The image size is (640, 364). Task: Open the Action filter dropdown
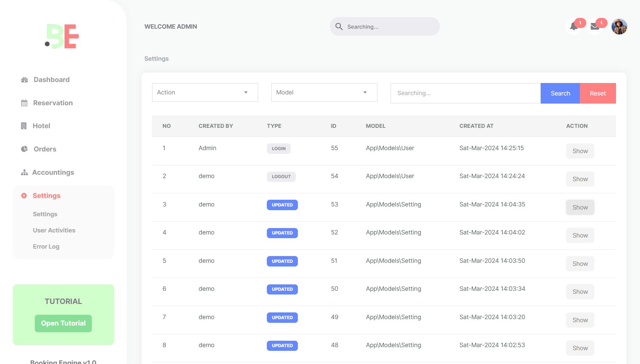point(204,92)
